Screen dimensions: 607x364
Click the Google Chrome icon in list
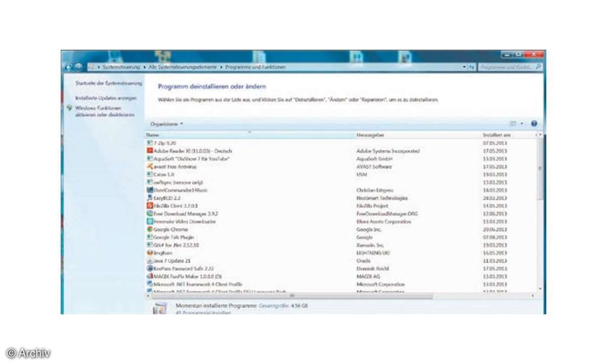[149, 230]
